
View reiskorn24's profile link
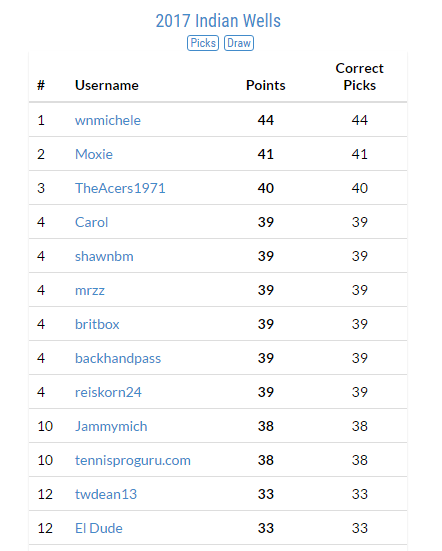[x=109, y=393]
